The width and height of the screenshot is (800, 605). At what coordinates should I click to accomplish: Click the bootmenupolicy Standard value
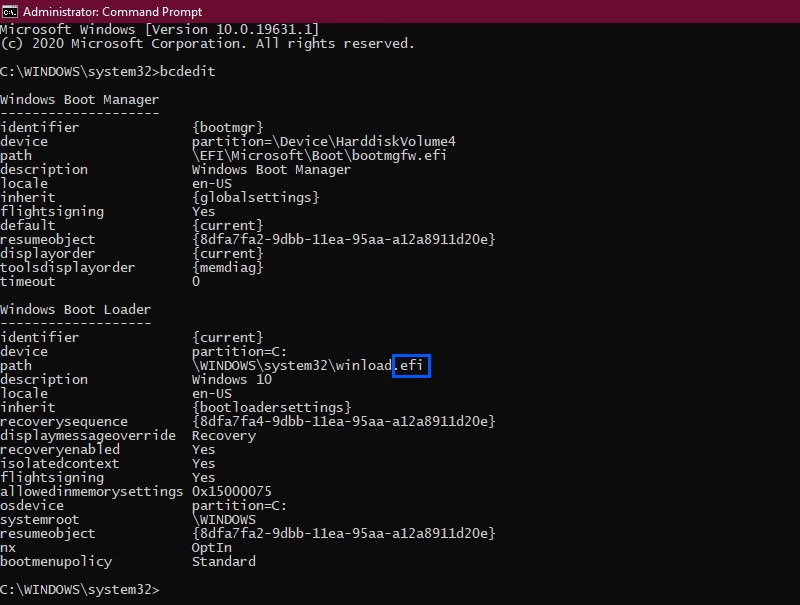(223, 562)
